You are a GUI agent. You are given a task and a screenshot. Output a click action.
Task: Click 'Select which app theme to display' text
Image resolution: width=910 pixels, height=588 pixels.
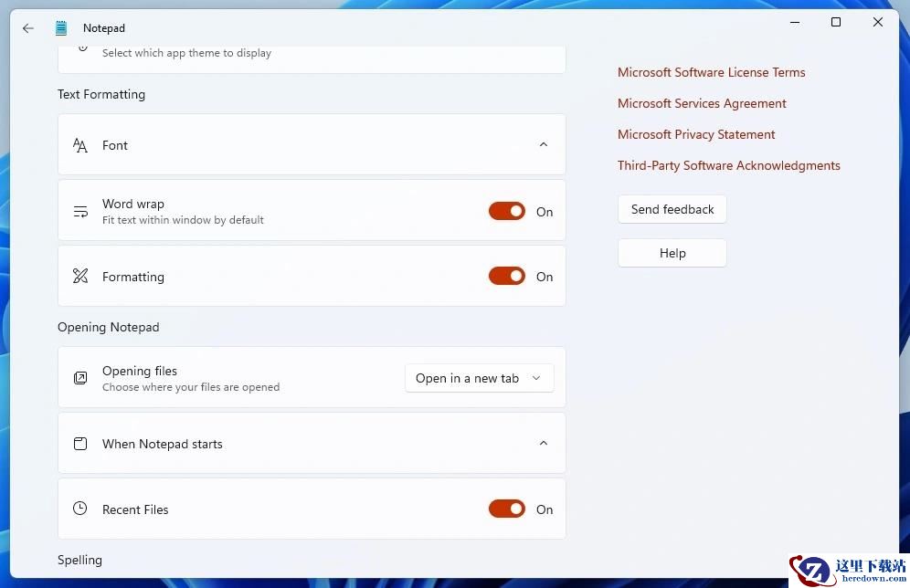click(x=187, y=53)
